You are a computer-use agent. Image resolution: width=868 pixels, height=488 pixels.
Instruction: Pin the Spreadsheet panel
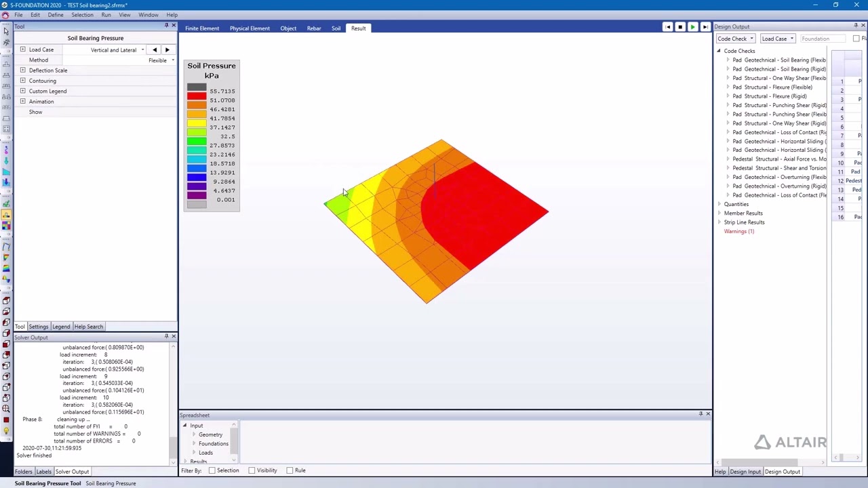pos(701,413)
